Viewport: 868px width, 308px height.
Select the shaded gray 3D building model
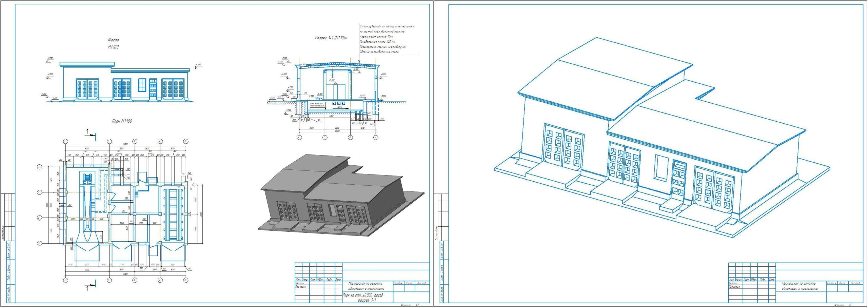tap(341, 196)
